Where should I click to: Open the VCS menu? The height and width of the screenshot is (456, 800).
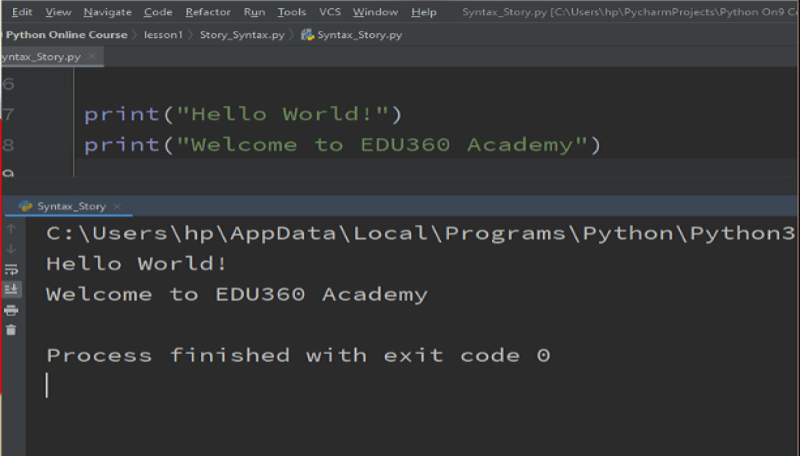pyautogui.click(x=329, y=12)
